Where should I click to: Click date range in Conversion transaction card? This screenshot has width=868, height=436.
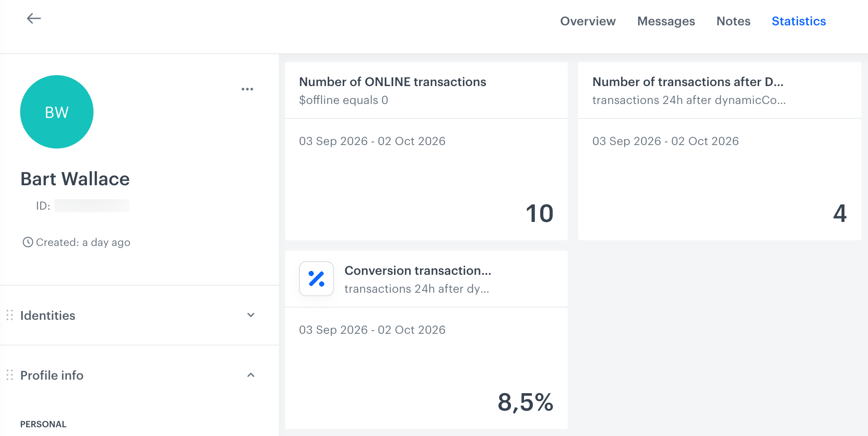coord(372,330)
